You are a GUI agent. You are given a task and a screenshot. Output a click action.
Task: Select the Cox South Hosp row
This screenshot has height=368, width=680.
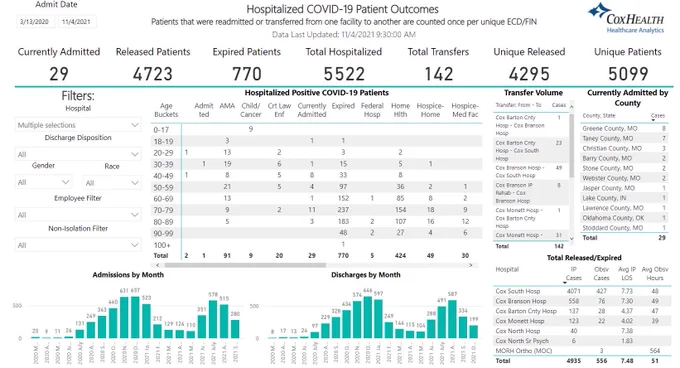(x=582, y=291)
